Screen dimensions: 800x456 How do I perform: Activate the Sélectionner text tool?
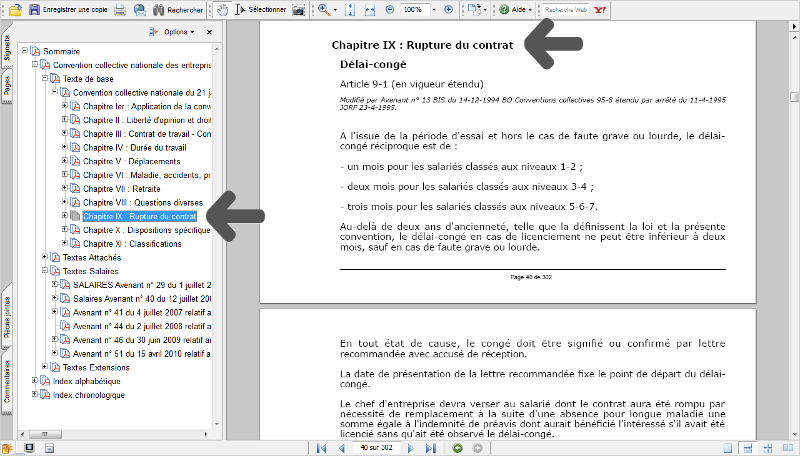pos(260,9)
